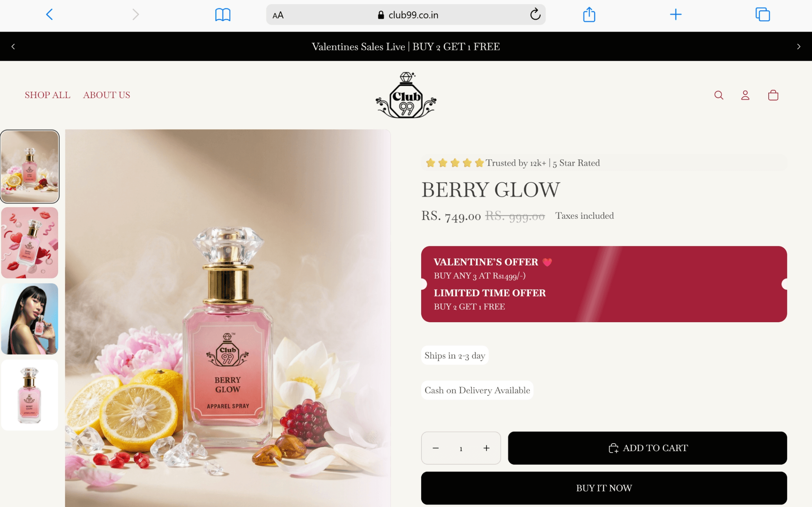
Task: Open the ABOUT US menu item
Action: click(x=107, y=95)
